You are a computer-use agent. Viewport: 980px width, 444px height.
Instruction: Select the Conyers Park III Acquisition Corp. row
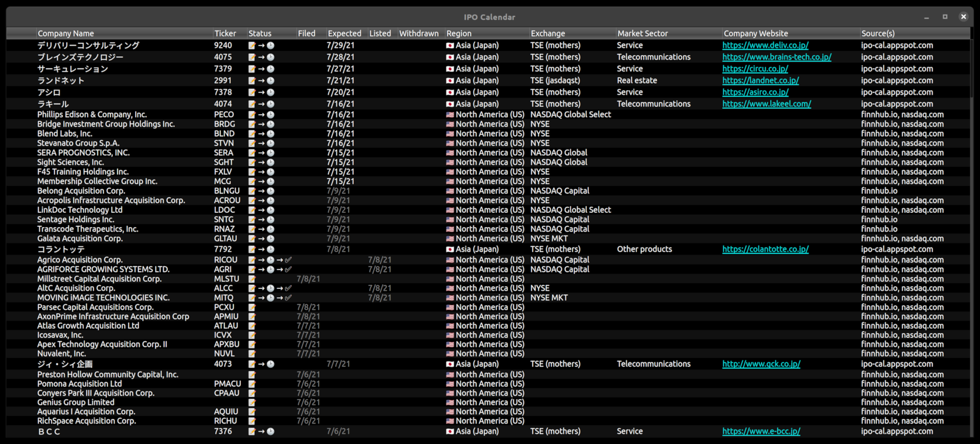tap(488, 393)
